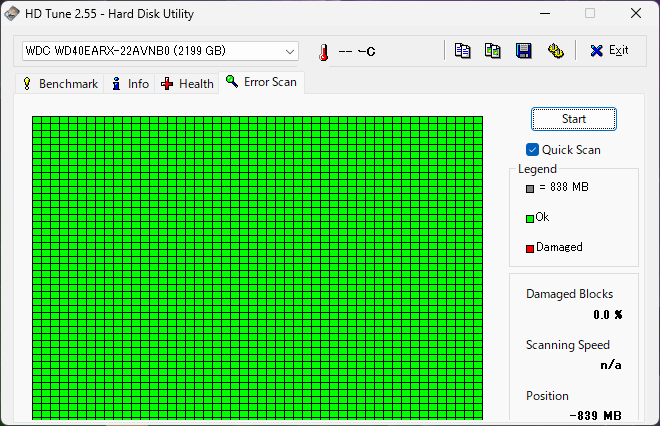
Task: Click the thermometer temperature icon
Action: 323,52
